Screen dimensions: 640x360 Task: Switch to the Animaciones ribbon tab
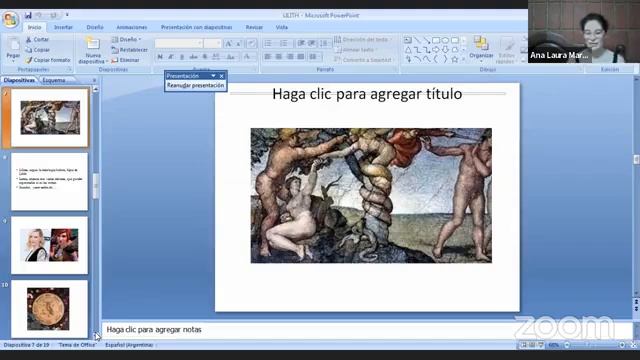[131, 27]
